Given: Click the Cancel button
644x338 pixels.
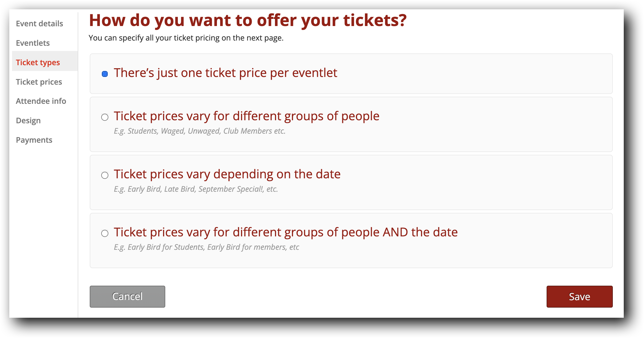Looking at the screenshot, I should pos(127,296).
